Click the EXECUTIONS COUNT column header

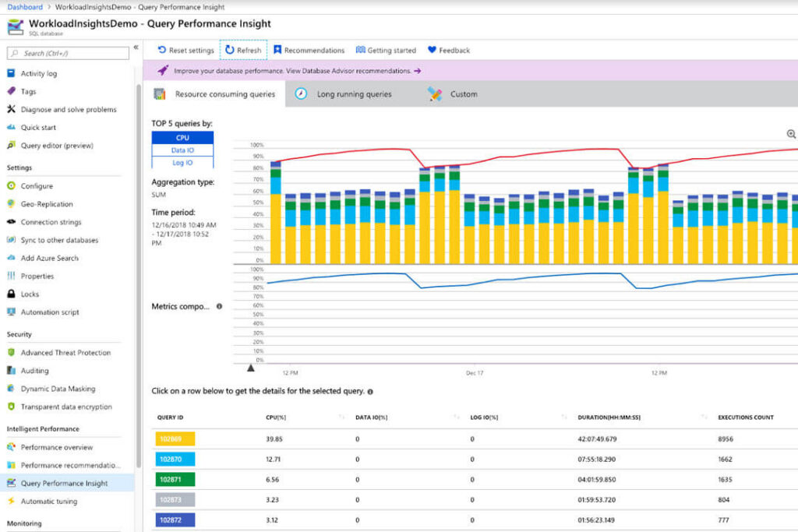tap(746, 417)
